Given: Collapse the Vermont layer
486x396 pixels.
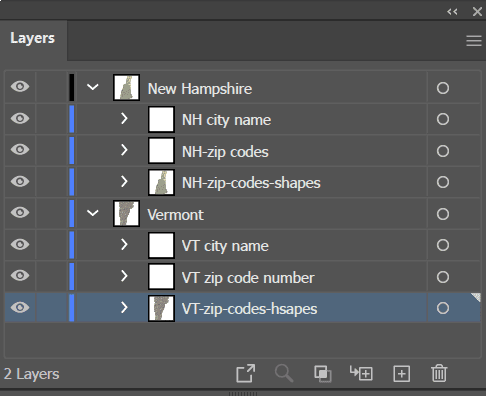Looking at the screenshot, I should (93, 213).
